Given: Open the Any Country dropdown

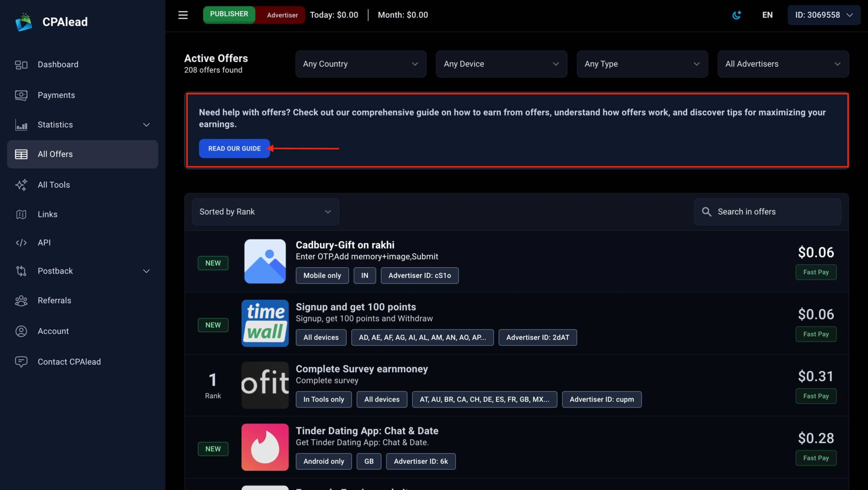Looking at the screenshot, I should pos(361,64).
